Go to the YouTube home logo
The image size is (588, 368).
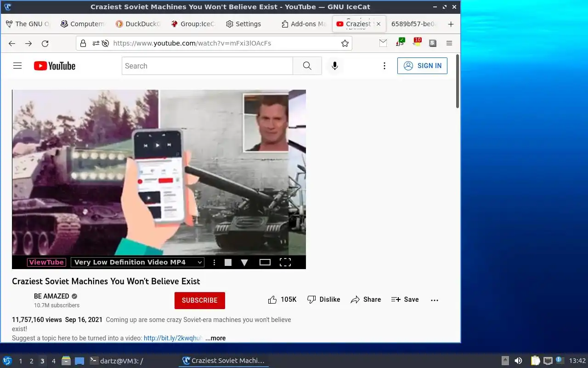coord(55,66)
